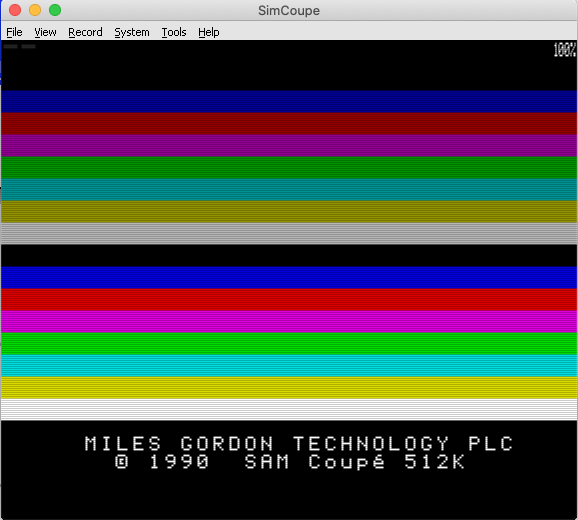Click the 100% emulation speed indicator

pos(564,50)
